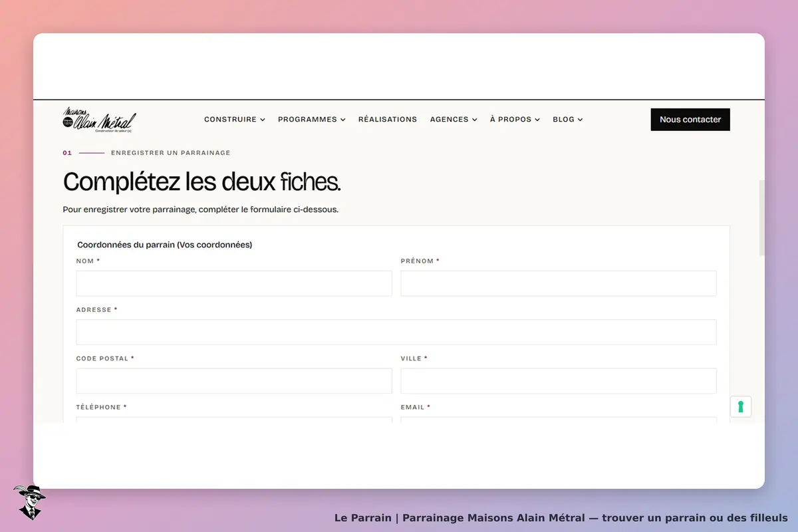The width and height of the screenshot is (798, 532).
Task: Open the À propos dropdown menu
Action: point(515,120)
